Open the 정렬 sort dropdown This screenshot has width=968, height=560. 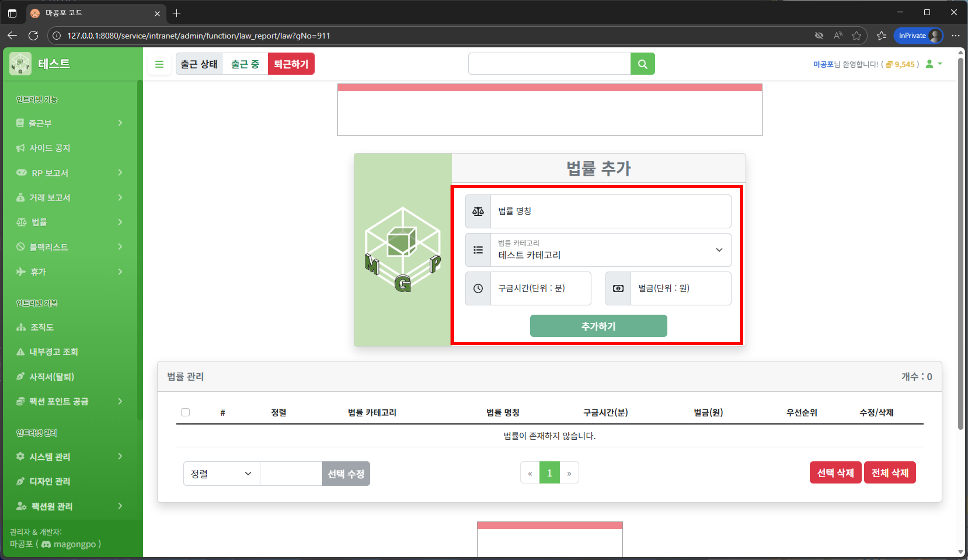point(221,473)
